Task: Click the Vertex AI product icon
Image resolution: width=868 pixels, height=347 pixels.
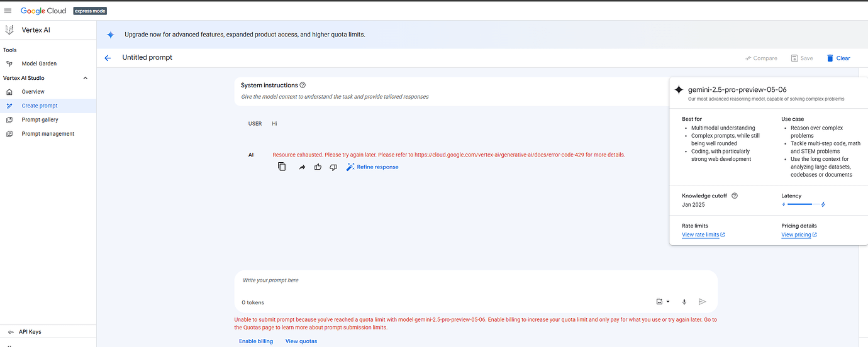Action: pyautogui.click(x=9, y=30)
